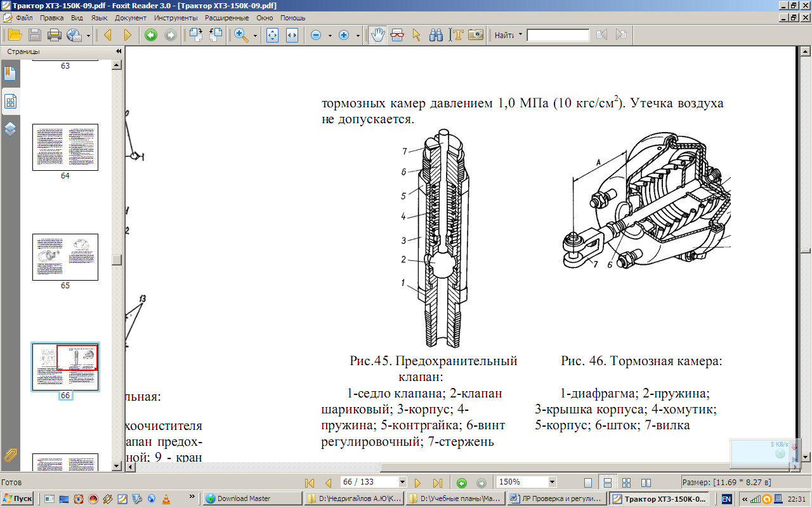This screenshot has width=812, height=508.
Task: Open the Пуск start button
Action: tap(18, 498)
